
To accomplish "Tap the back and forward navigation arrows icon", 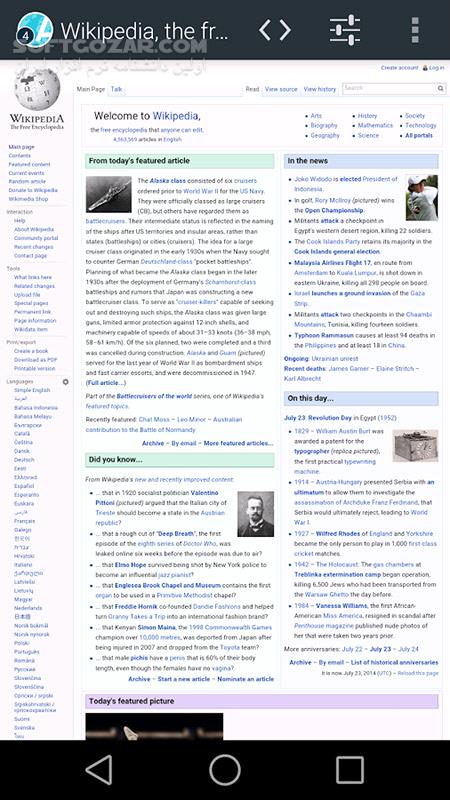I will [275, 30].
